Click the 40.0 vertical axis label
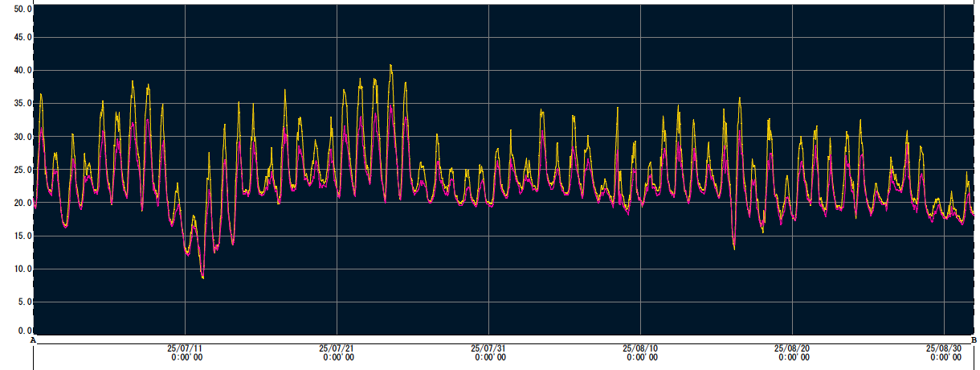This screenshot has width=980, height=370. (18, 70)
